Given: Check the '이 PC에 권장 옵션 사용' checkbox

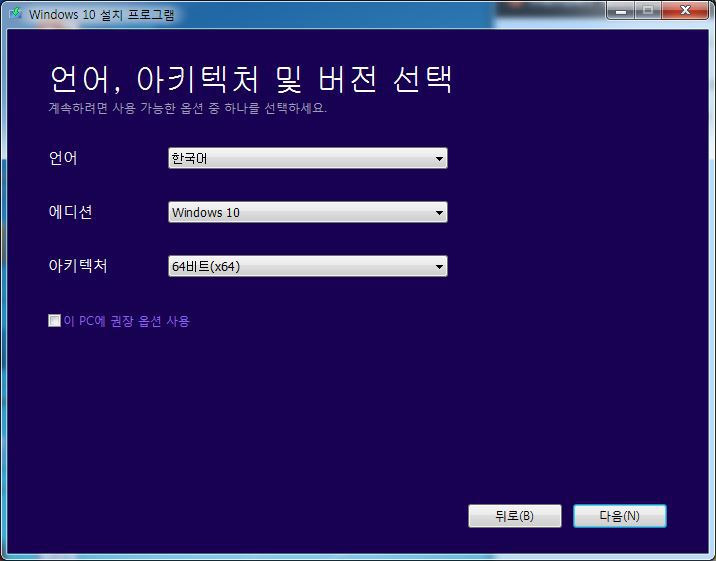Looking at the screenshot, I should tap(54, 321).
